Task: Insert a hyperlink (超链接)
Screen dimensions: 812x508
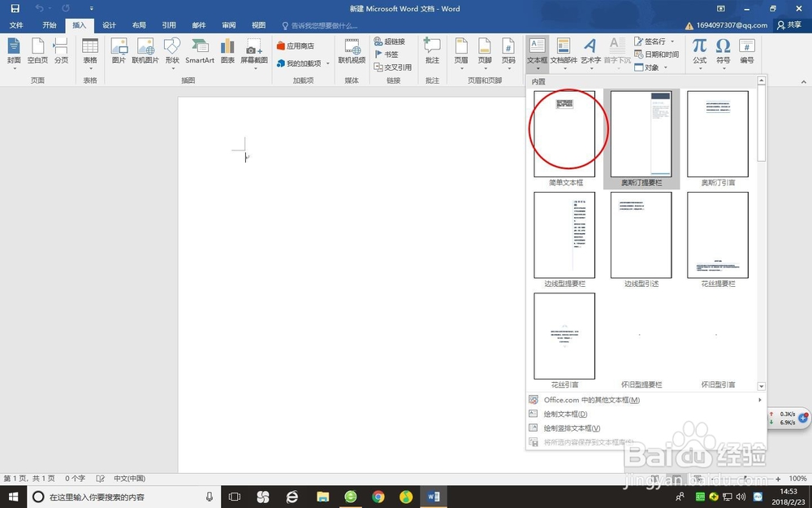Action: [x=390, y=41]
